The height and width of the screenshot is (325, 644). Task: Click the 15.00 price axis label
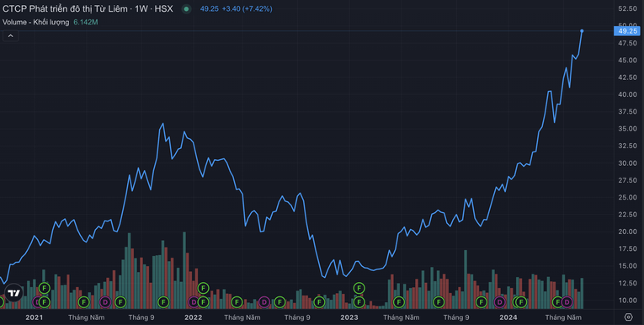pyautogui.click(x=627, y=266)
